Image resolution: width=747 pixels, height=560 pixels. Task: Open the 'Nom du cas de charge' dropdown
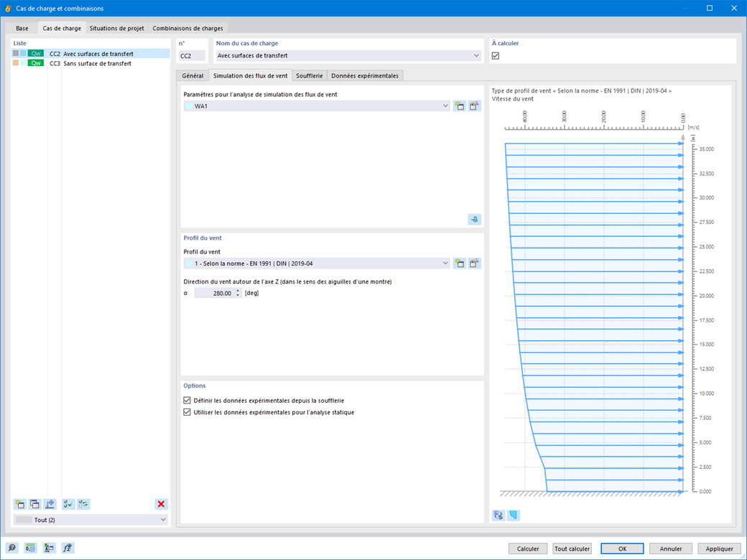click(x=476, y=56)
